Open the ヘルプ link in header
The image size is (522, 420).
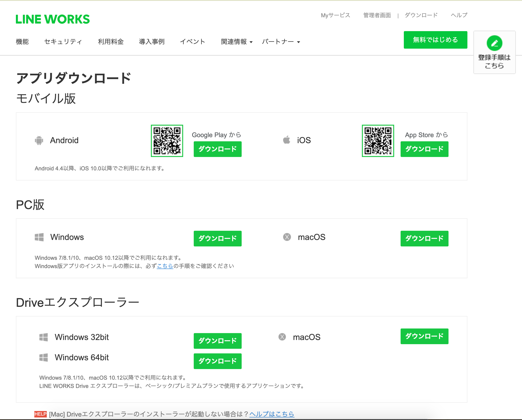click(459, 15)
